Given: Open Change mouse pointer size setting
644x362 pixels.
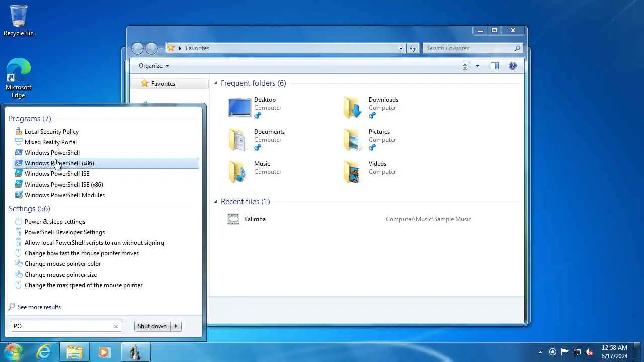Looking at the screenshot, I should 106,275.
